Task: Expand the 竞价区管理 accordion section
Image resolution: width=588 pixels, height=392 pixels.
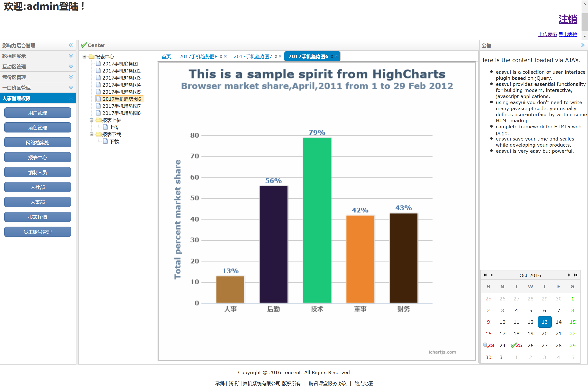Action: tap(71, 77)
